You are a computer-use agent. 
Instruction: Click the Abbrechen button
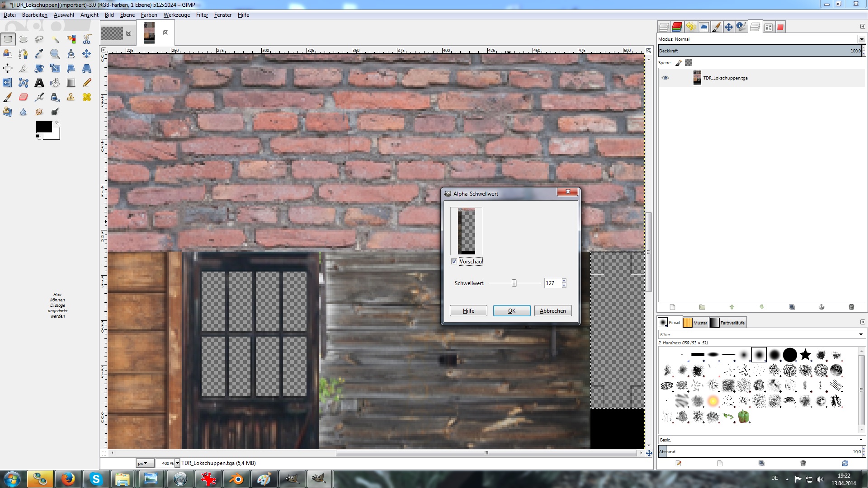coord(552,311)
